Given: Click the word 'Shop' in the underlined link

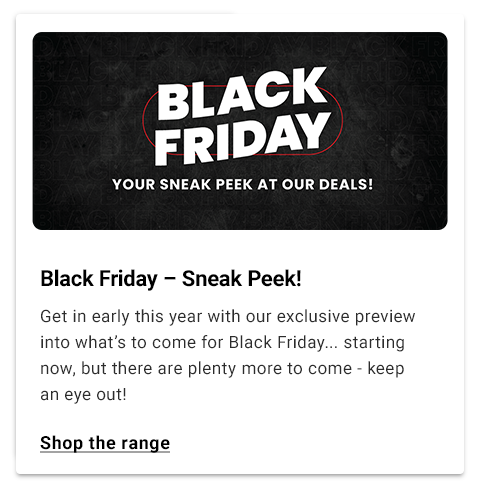Looking at the screenshot, I should click(x=62, y=444).
